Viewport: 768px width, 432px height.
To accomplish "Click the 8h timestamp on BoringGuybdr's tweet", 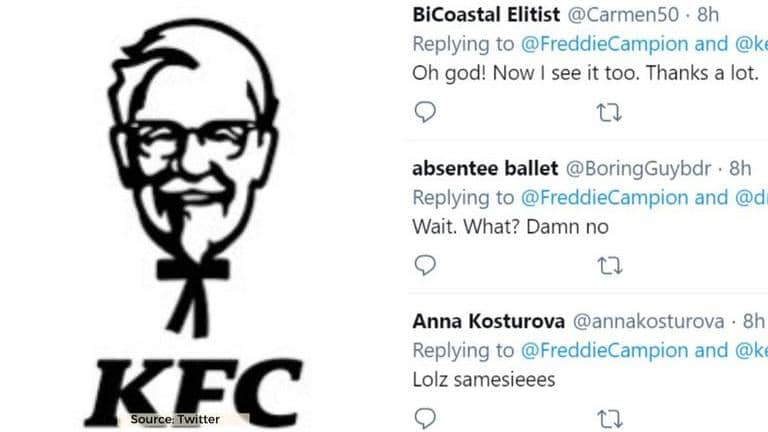I will pos(742,169).
